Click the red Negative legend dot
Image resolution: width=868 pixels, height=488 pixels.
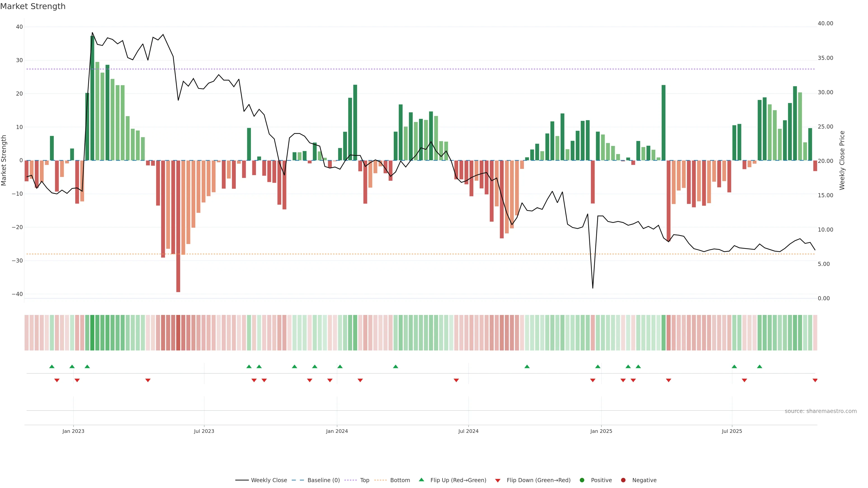pos(623,480)
